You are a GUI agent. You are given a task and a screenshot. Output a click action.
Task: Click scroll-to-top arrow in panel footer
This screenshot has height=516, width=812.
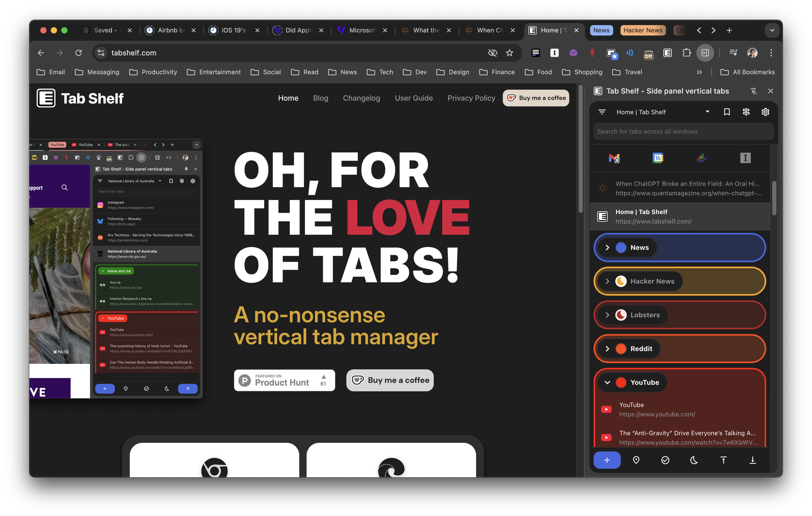pos(723,460)
